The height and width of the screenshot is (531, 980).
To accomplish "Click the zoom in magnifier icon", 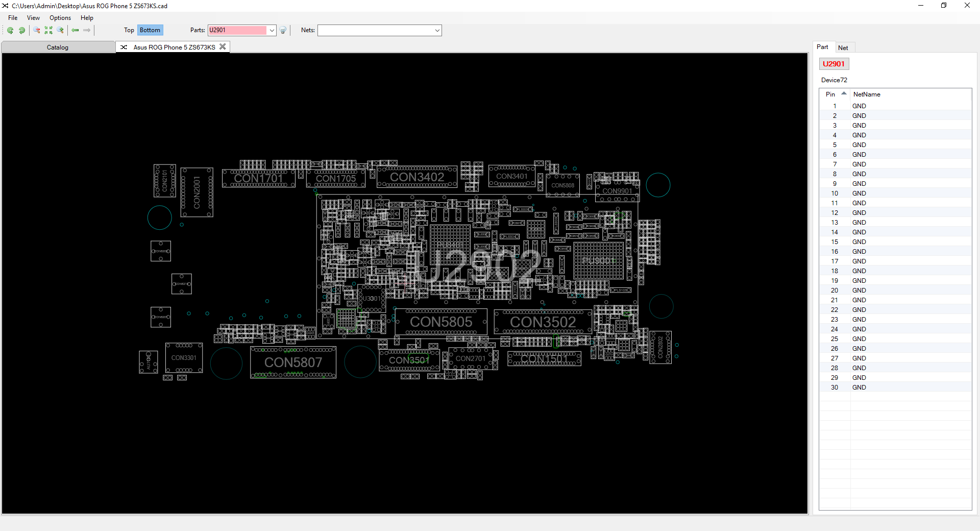I will coord(61,31).
